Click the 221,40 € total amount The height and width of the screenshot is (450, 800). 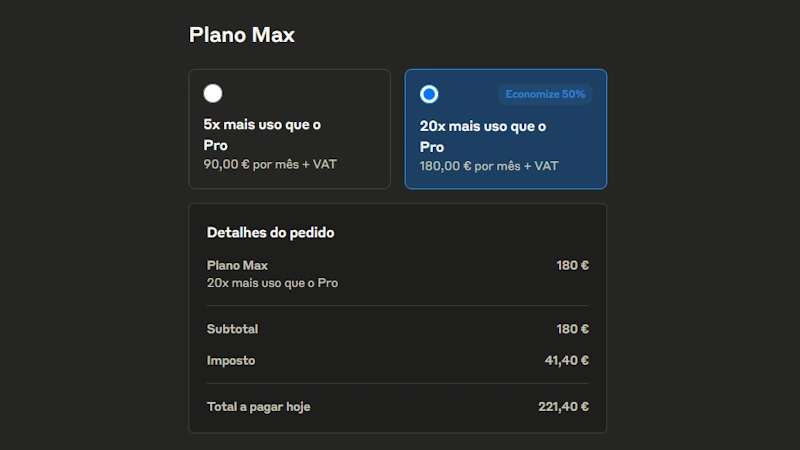(x=563, y=407)
